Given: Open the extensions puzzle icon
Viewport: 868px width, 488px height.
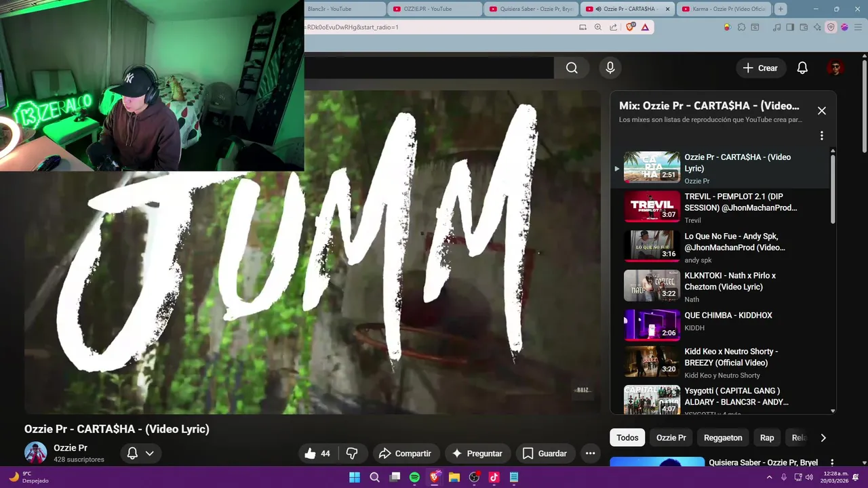Looking at the screenshot, I should [x=741, y=27].
